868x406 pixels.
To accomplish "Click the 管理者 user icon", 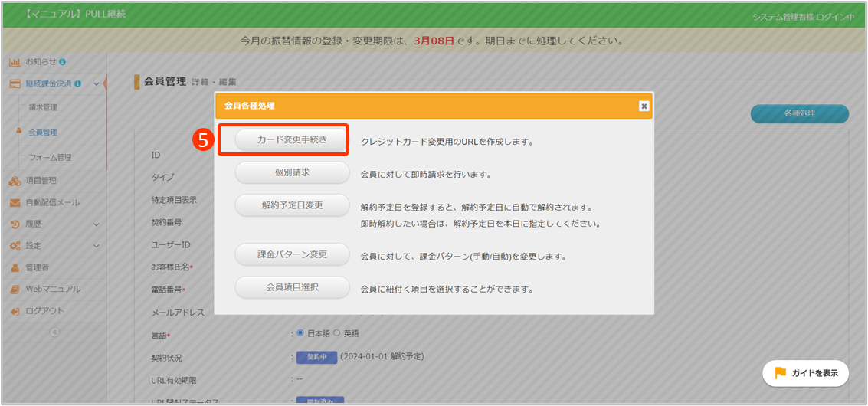I will coord(15,267).
